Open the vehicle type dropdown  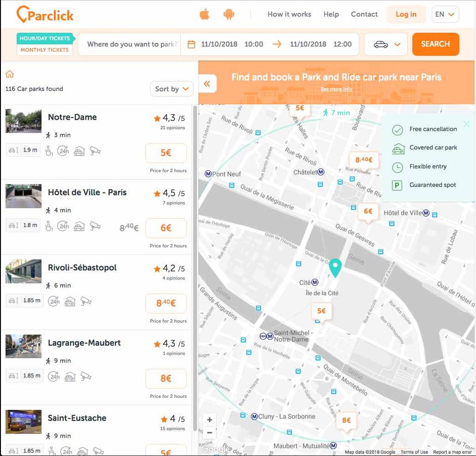(385, 44)
